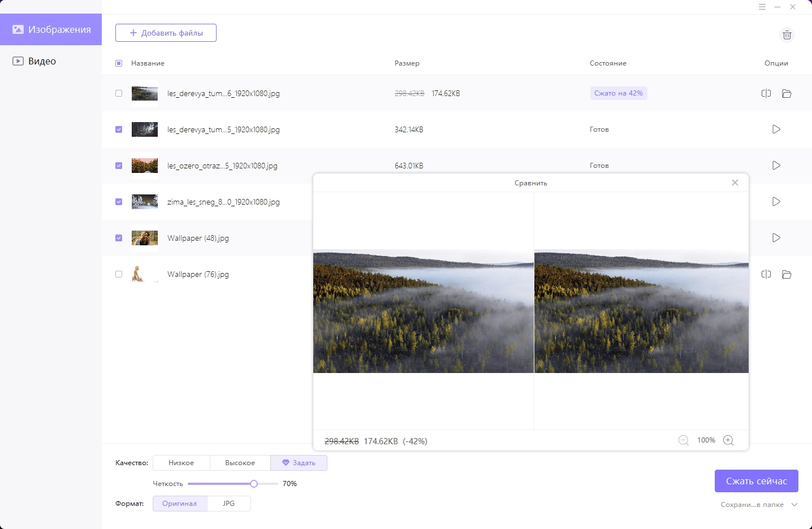Open the Images section in sidebar
812x529 pixels.
[x=51, y=29]
